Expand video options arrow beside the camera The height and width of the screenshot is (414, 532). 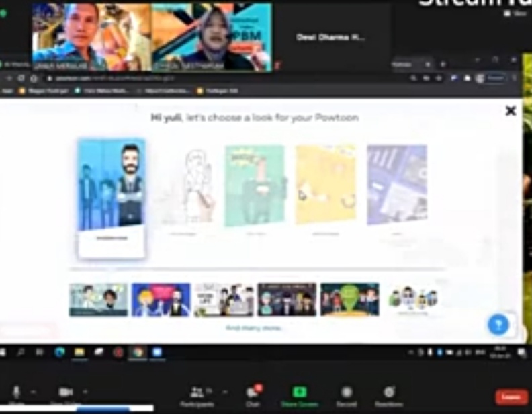coord(85,392)
